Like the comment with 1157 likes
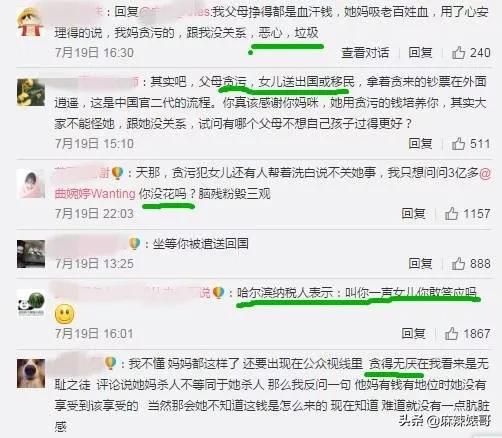Image resolution: width=502 pixels, height=438 pixels. (451, 213)
